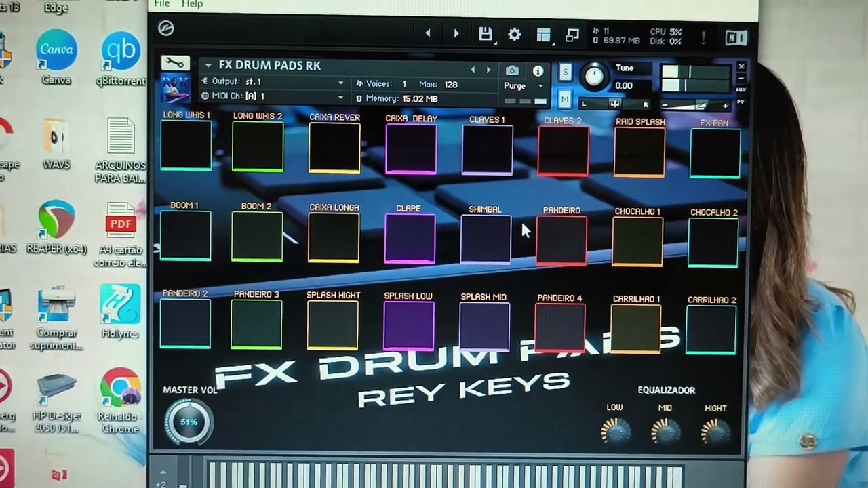The height and width of the screenshot is (488, 868).
Task: Open the MIDI Ch dropdown
Action: [273, 96]
